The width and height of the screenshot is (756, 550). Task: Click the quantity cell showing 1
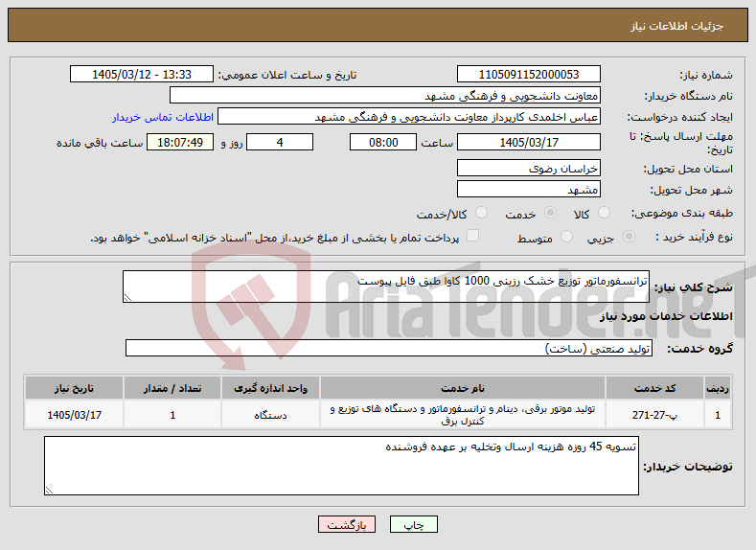[x=172, y=415]
